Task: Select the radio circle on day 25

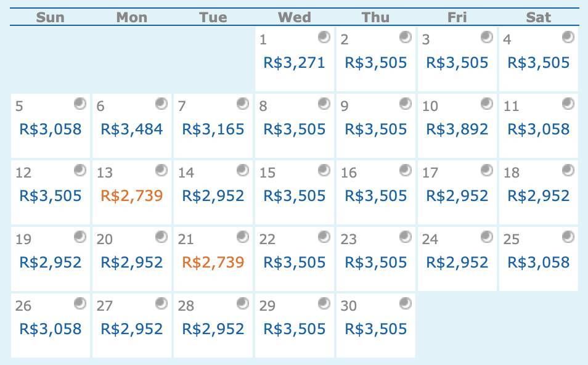Action: 568,237
